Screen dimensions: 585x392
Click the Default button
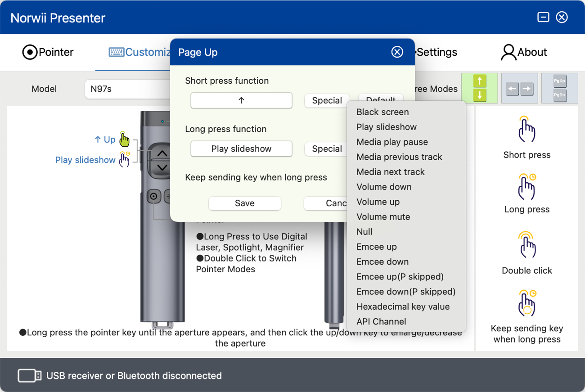point(381,97)
